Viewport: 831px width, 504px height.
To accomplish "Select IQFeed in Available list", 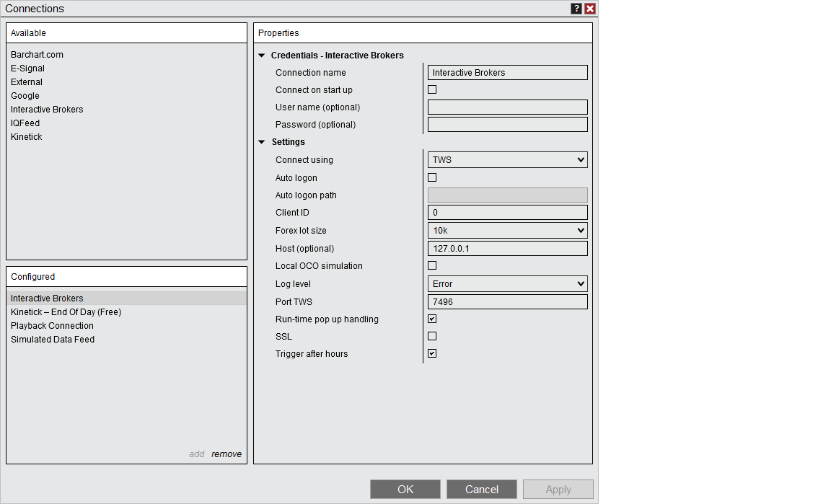I will point(25,123).
